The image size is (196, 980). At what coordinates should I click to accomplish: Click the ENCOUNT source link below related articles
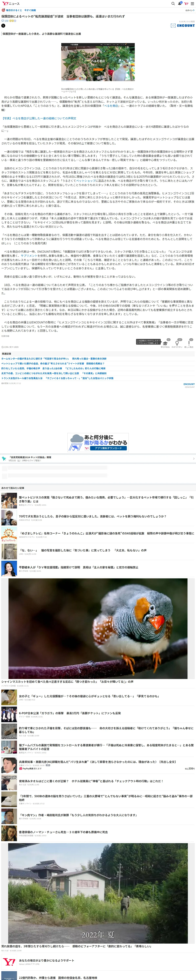coord(189,384)
